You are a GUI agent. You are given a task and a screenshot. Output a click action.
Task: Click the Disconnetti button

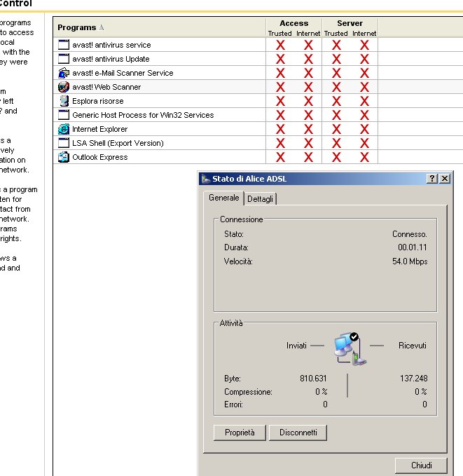[x=298, y=433]
